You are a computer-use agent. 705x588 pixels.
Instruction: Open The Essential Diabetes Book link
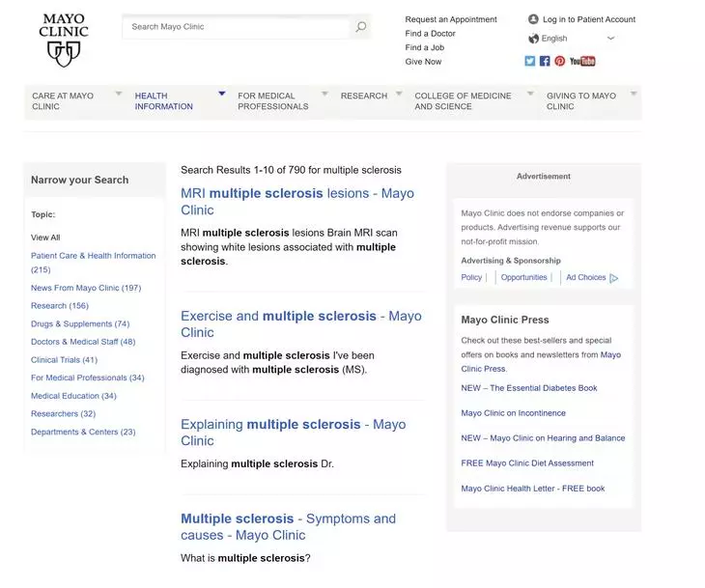(x=529, y=388)
